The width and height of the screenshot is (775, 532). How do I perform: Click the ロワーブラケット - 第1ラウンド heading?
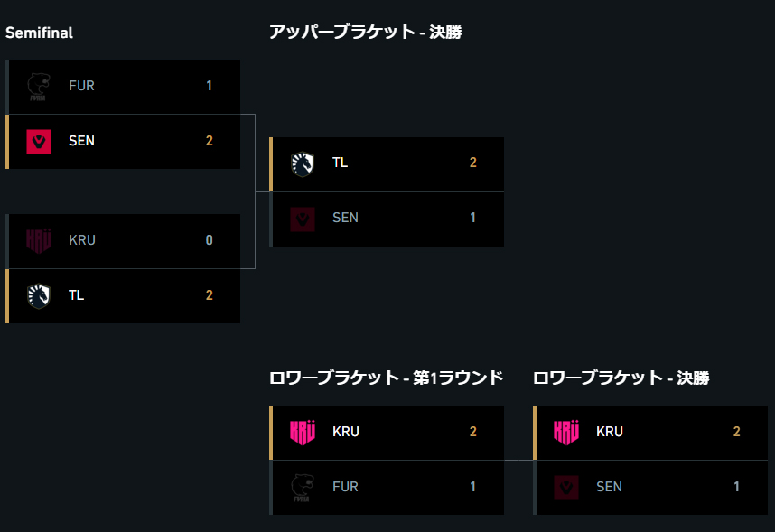pos(386,378)
